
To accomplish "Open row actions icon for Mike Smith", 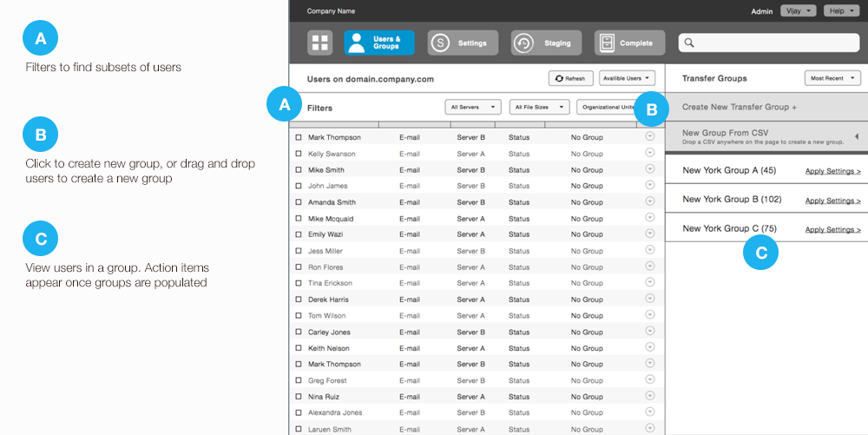I will pyautogui.click(x=650, y=168).
